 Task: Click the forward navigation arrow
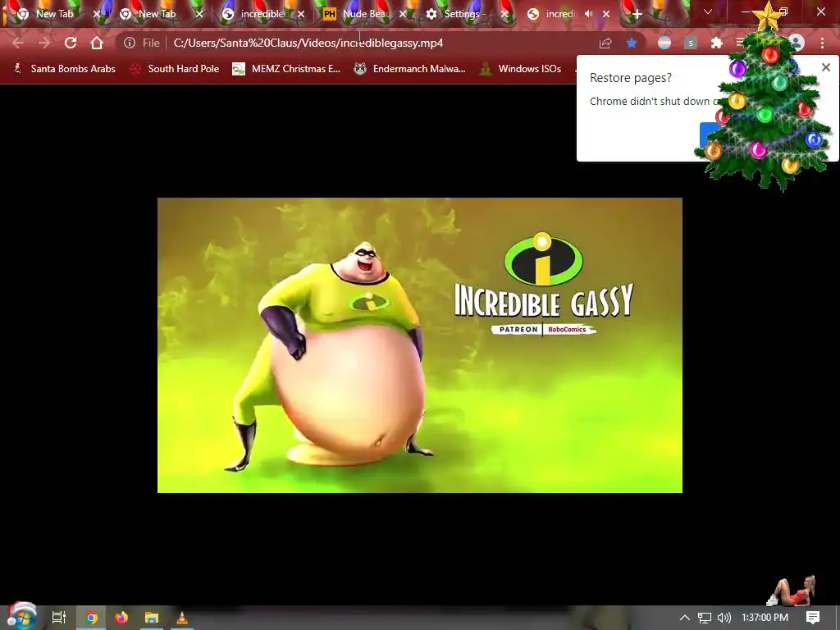tap(44, 43)
